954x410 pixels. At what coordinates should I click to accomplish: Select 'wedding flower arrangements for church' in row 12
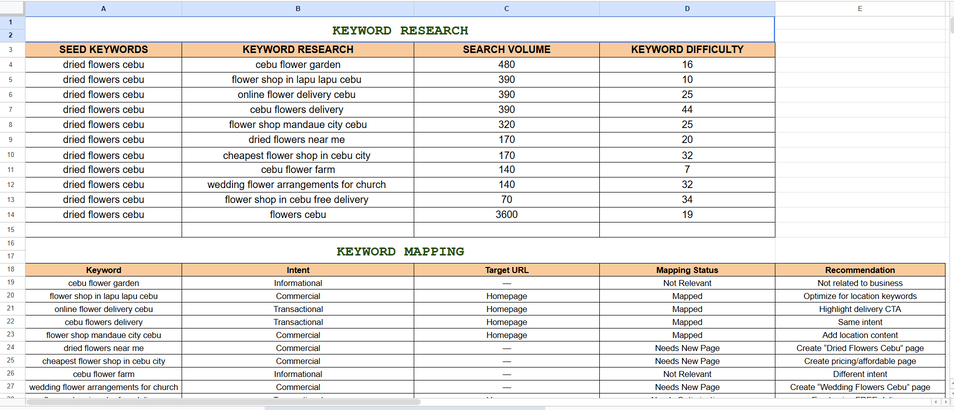pos(298,185)
